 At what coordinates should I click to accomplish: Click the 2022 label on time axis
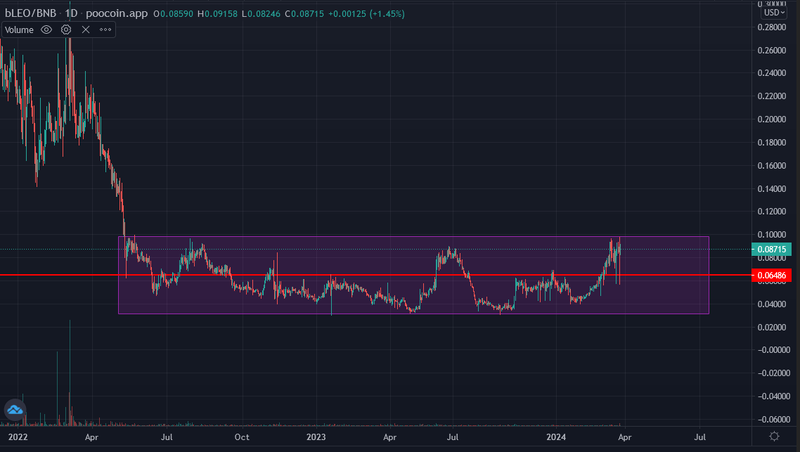coord(17,437)
